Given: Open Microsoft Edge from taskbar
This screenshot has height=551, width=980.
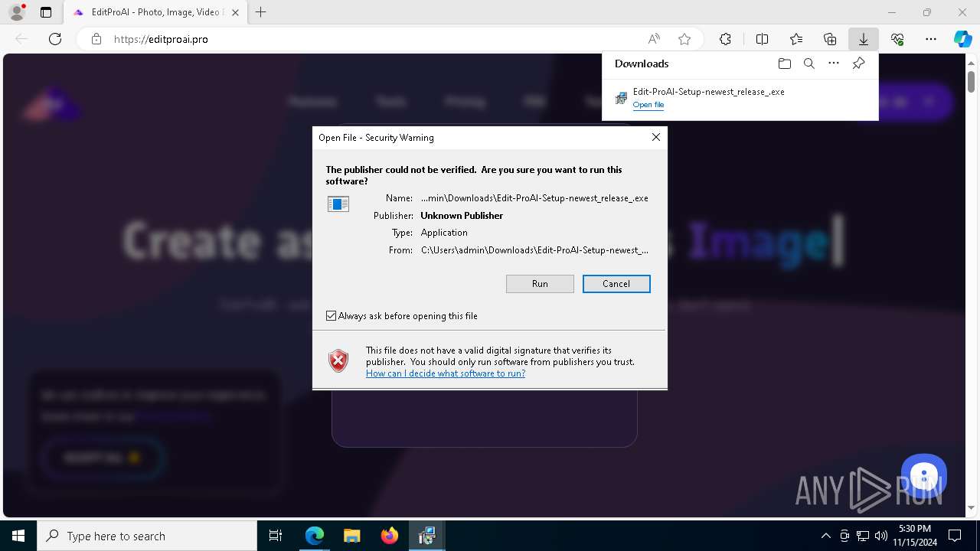Looking at the screenshot, I should pyautogui.click(x=315, y=536).
